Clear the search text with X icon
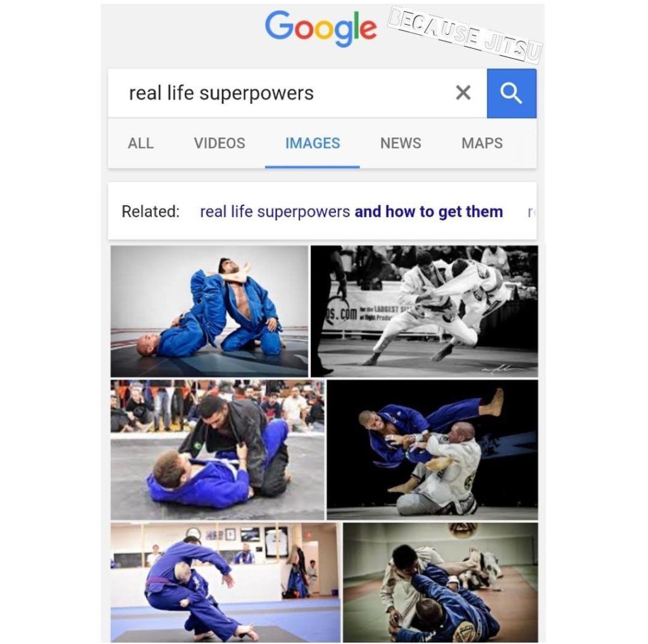 click(463, 92)
